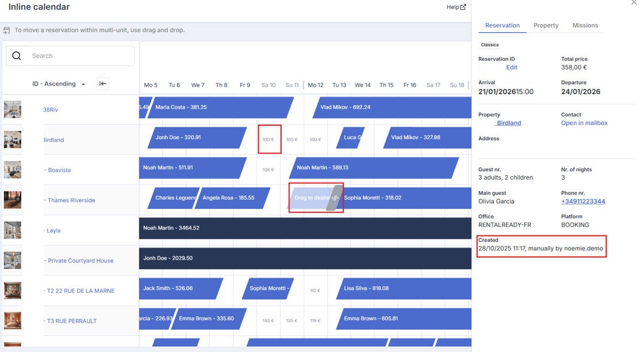Focus the Search input field
644x352 pixels.
pyautogui.click(x=70, y=56)
